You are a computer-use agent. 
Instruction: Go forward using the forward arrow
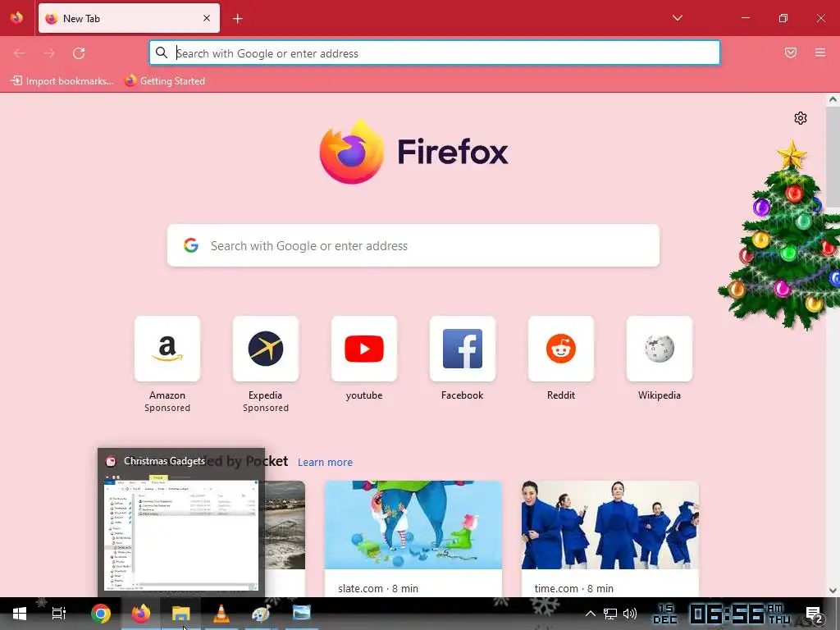pos(48,53)
